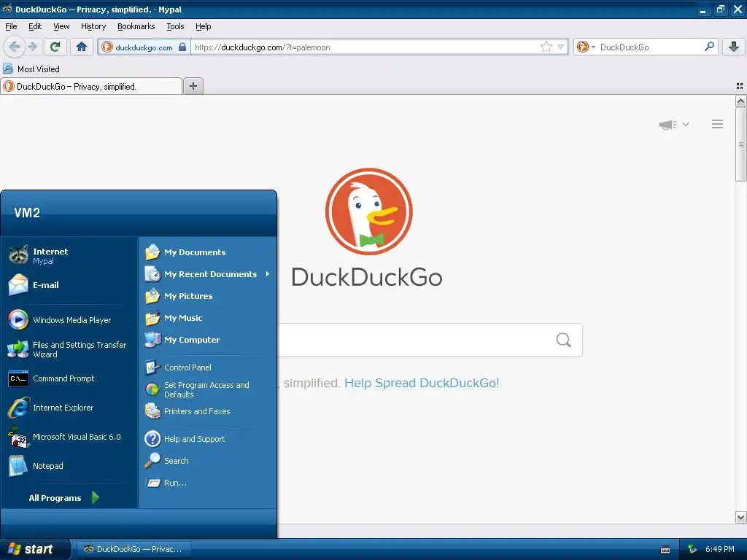The height and width of the screenshot is (560, 747).
Task: Select the DuckDuckGo – Privacy, simplified tab
Action: [x=91, y=86]
